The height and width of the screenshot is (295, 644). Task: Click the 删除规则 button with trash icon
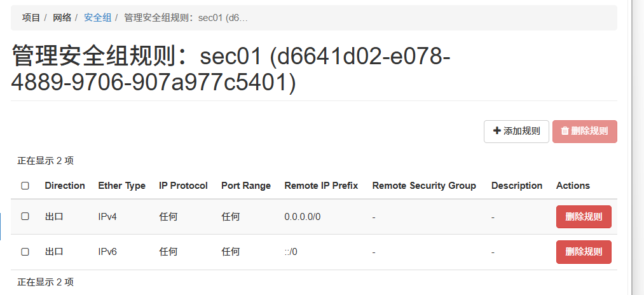tap(584, 132)
